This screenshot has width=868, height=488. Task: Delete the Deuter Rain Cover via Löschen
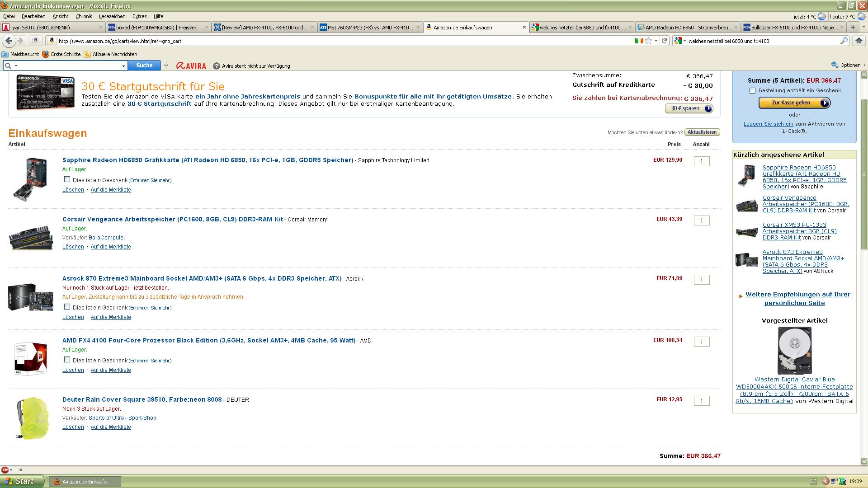73,427
